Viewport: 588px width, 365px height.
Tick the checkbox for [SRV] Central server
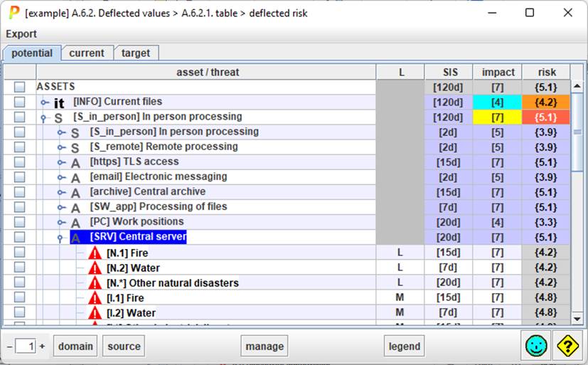[x=19, y=237]
